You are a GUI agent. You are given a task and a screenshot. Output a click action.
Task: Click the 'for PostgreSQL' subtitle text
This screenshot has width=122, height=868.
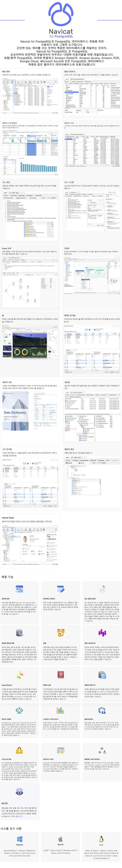click(x=61, y=36)
